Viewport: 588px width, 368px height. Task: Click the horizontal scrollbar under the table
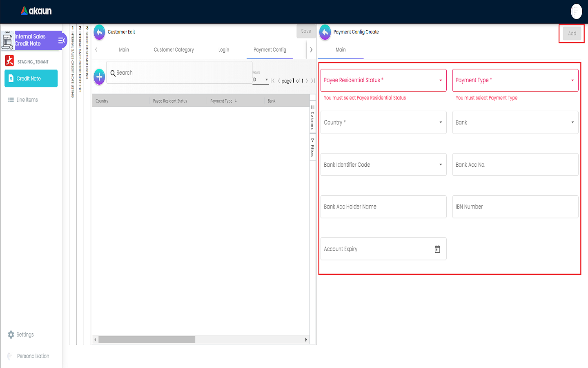[x=147, y=340]
